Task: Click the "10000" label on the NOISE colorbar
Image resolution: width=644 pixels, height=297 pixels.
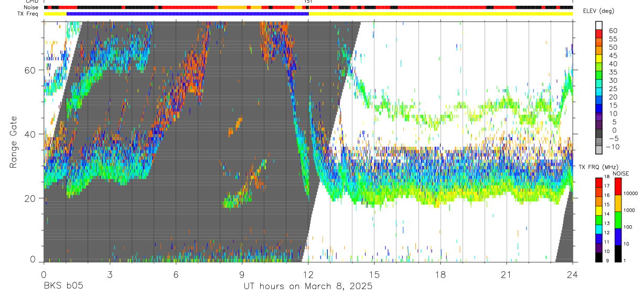Action: [630, 193]
